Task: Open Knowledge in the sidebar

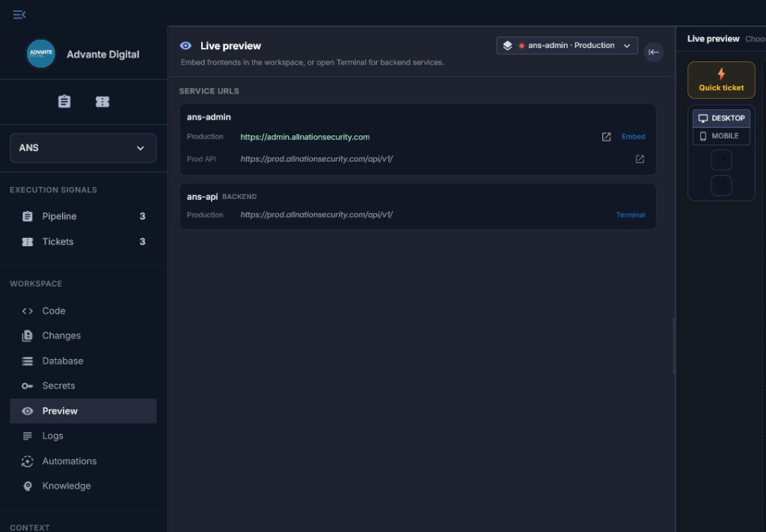Action: (x=83, y=486)
